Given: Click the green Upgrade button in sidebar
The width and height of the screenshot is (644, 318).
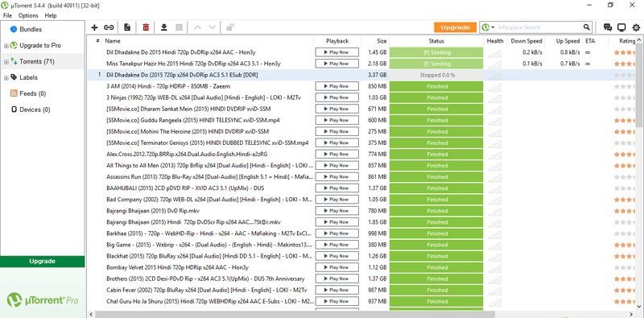Looking at the screenshot, I should coord(43,262).
